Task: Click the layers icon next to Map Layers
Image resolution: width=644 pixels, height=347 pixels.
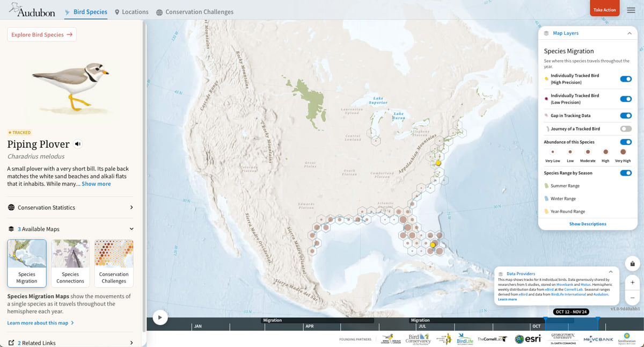Action: coord(546,33)
